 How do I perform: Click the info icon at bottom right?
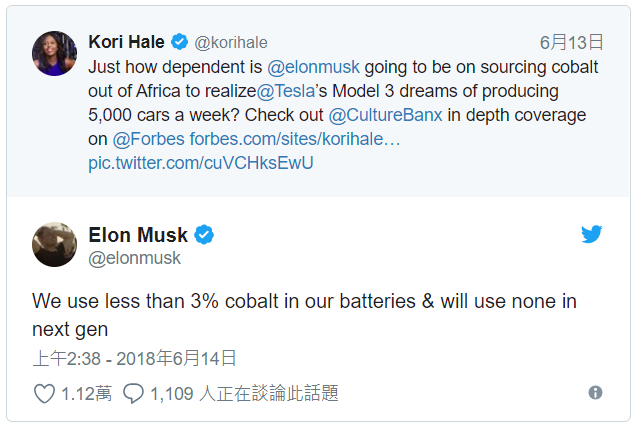click(x=596, y=393)
